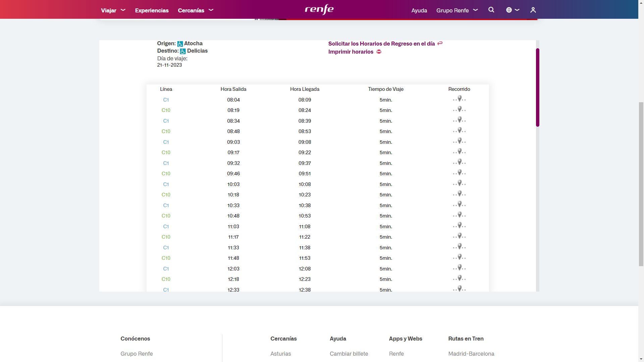Select arrival time 09:51
Image resolution: width=644 pixels, height=362 pixels.
(x=305, y=174)
